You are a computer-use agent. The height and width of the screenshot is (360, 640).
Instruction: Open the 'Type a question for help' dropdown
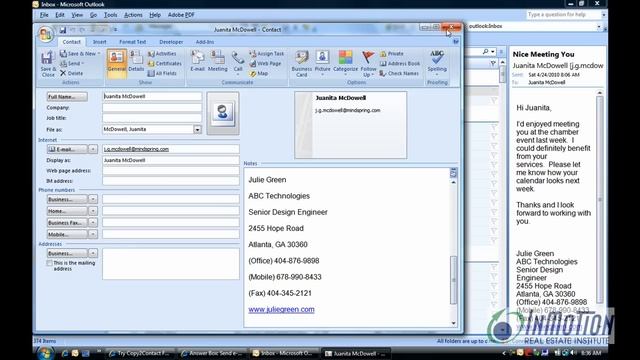[603, 15]
